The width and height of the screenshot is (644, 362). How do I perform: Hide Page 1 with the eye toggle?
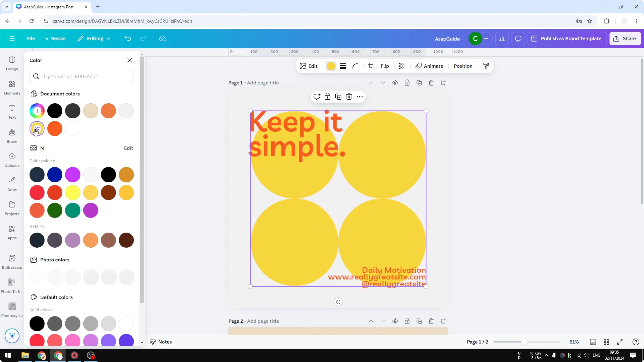tap(395, 83)
